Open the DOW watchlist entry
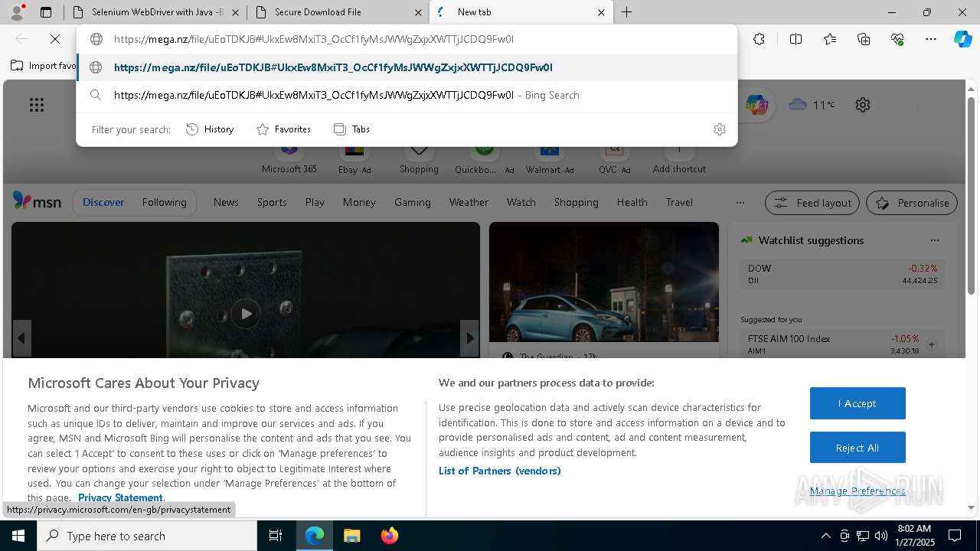 point(842,274)
